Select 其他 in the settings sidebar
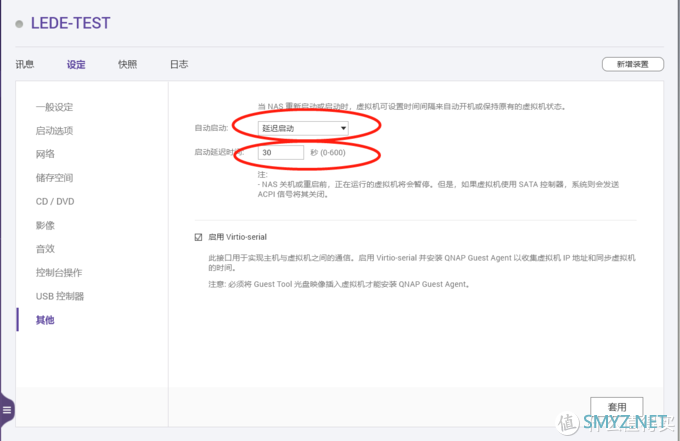The width and height of the screenshot is (680, 441). (45, 320)
